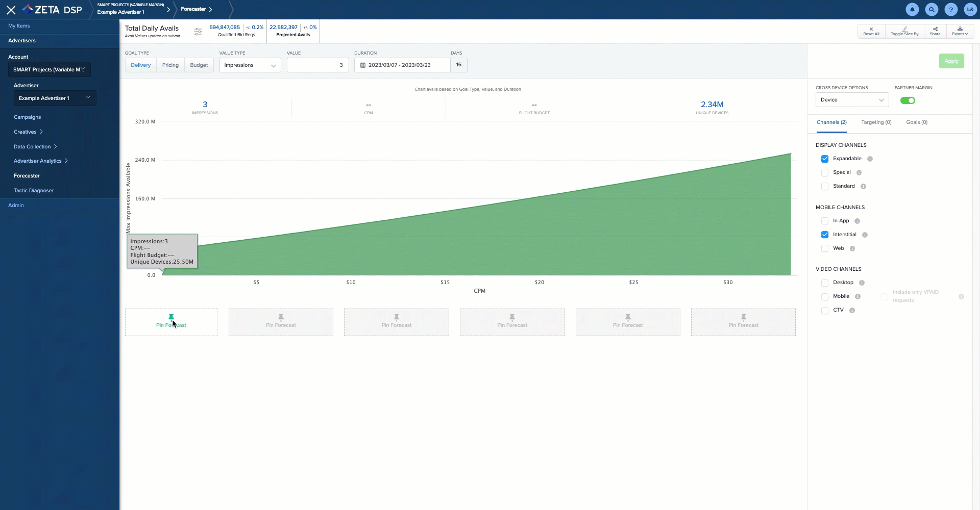
Task: Open avails filter settings sliders icon
Action: [x=198, y=32]
